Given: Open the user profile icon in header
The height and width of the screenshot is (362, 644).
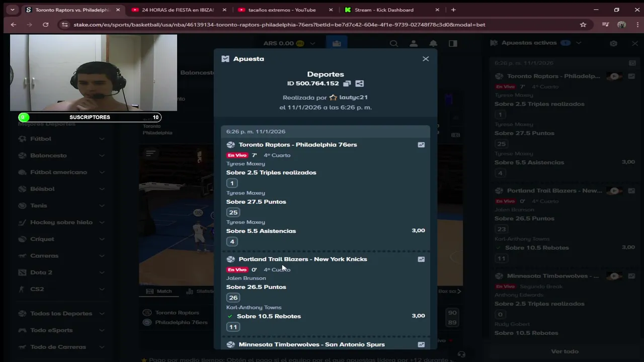Looking at the screenshot, I should point(414,44).
